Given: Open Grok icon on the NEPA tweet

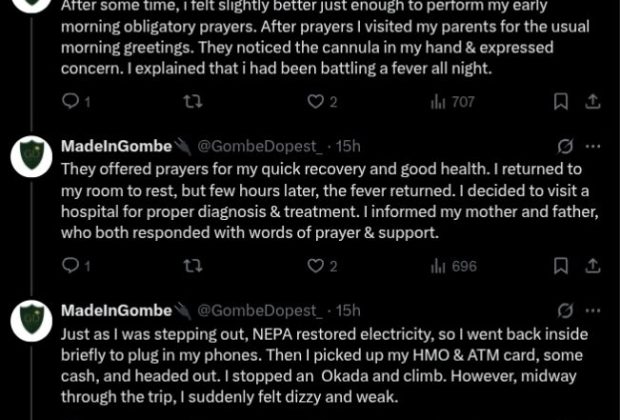Looking at the screenshot, I should [565, 311].
